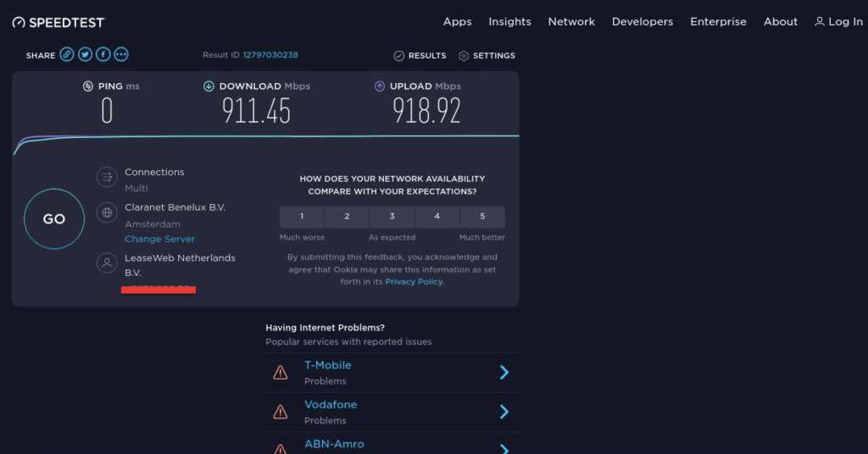
Task: Click the Connections icon
Action: click(107, 178)
